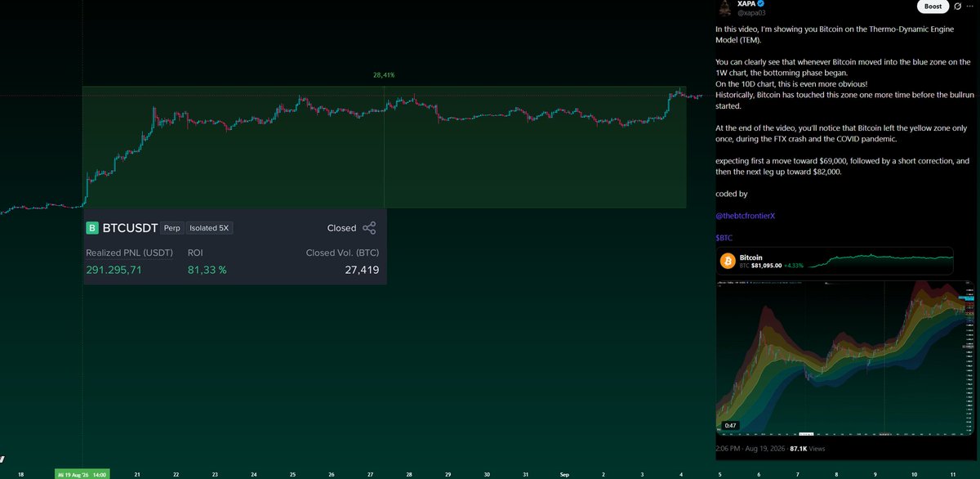This screenshot has height=479, width=980.
Task: Click the $BTC cashtag link
Action: 724,238
